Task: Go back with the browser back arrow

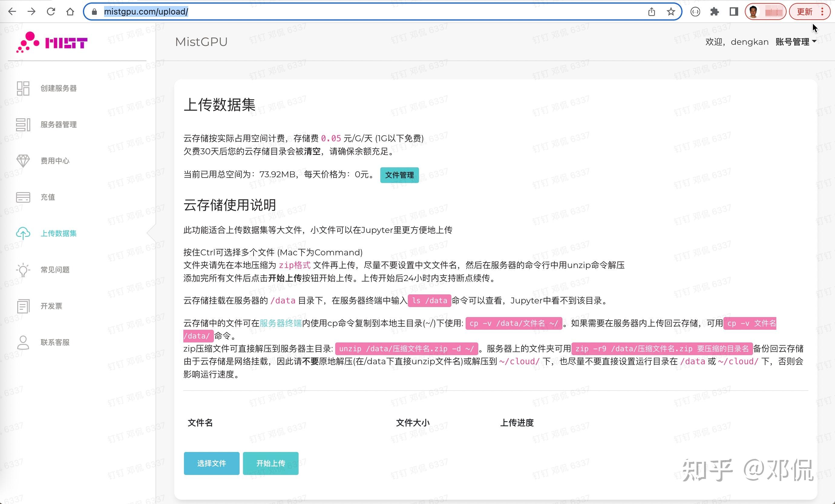Action: point(12,11)
